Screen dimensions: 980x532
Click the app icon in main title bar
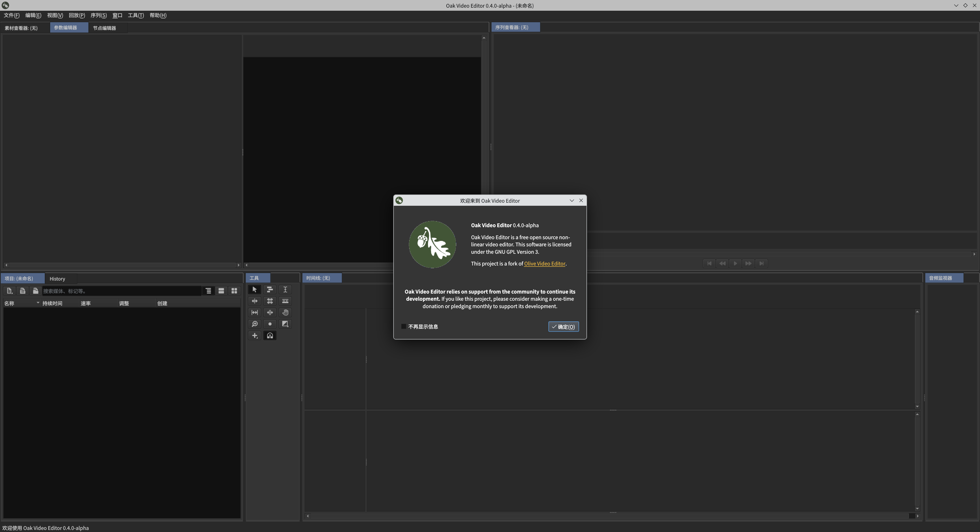[x=5, y=5]
